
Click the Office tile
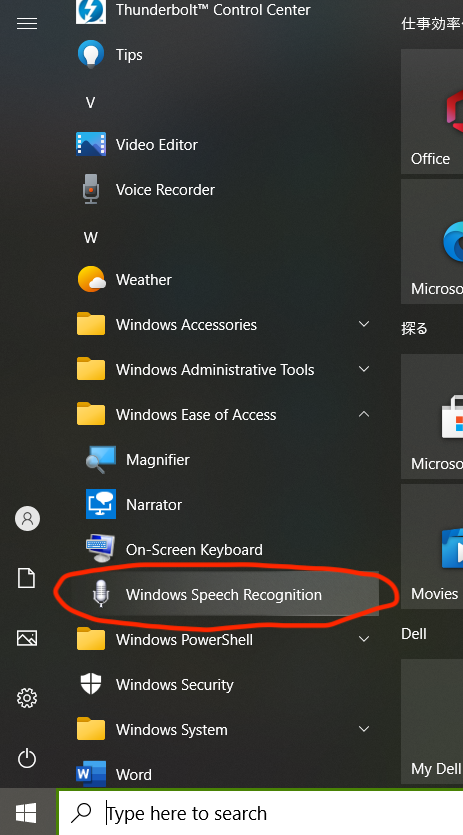432,111
